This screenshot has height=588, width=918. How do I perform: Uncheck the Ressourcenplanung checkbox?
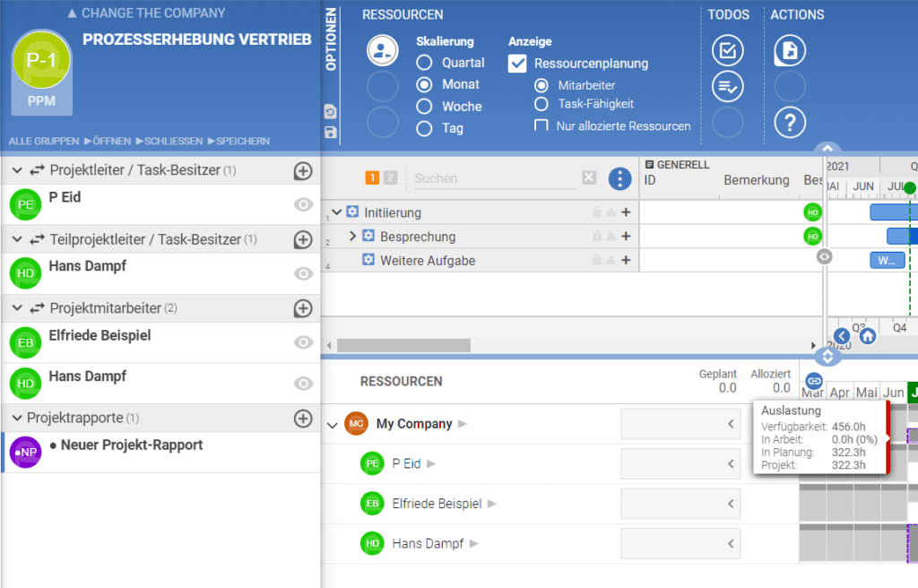point(517,64)
